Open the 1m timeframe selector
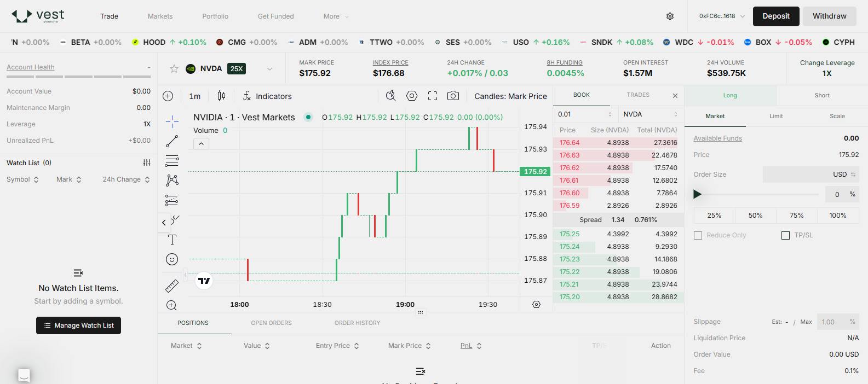 coord(195,96)
